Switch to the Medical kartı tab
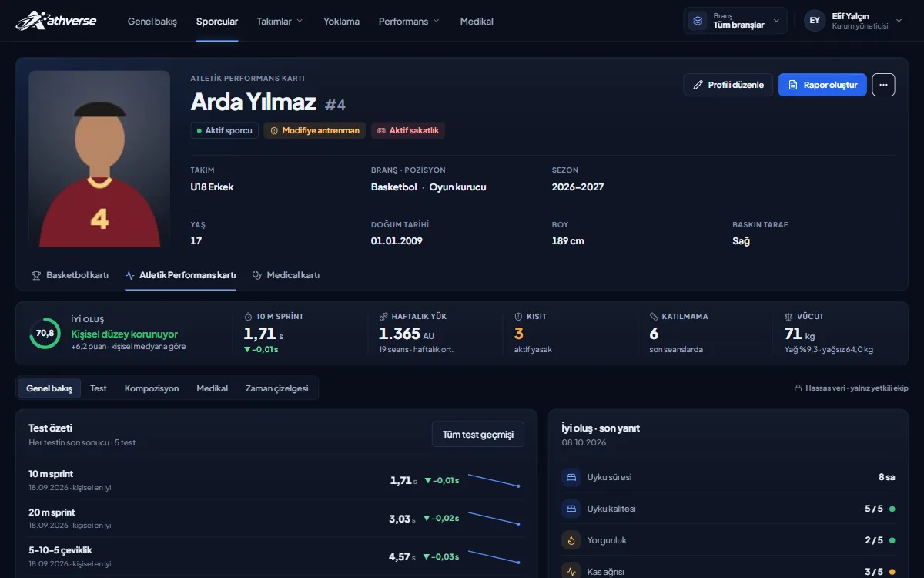This screenshot has height=578, width=924. pyautogui.click(x=286, y=275)
